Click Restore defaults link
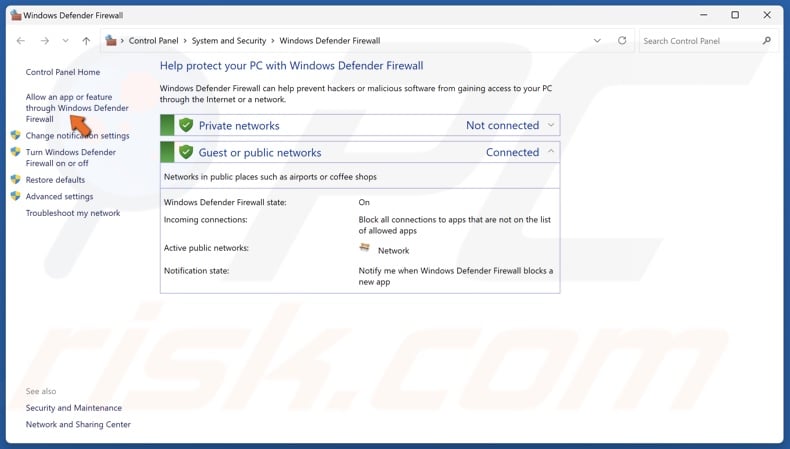The image size is (790, 449). [55, 180]
